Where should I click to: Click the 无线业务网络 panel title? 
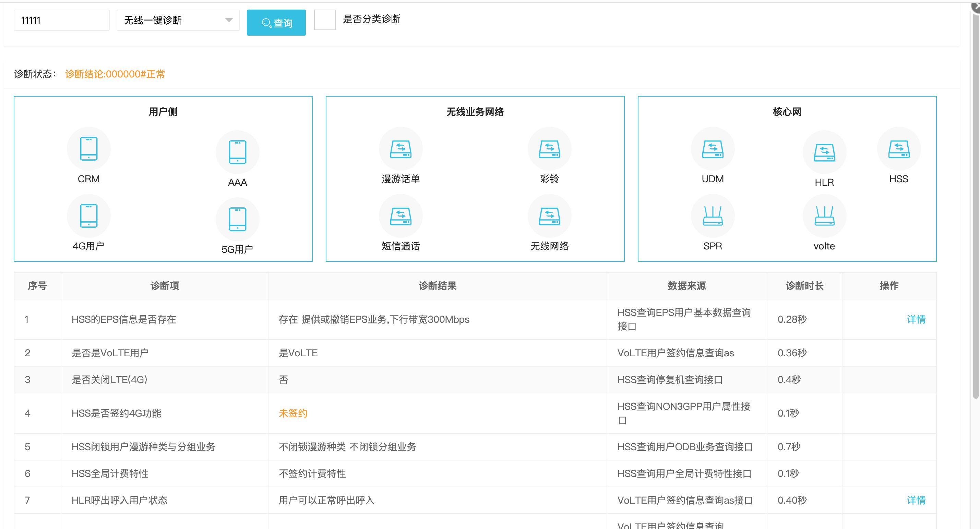(475, 112)
